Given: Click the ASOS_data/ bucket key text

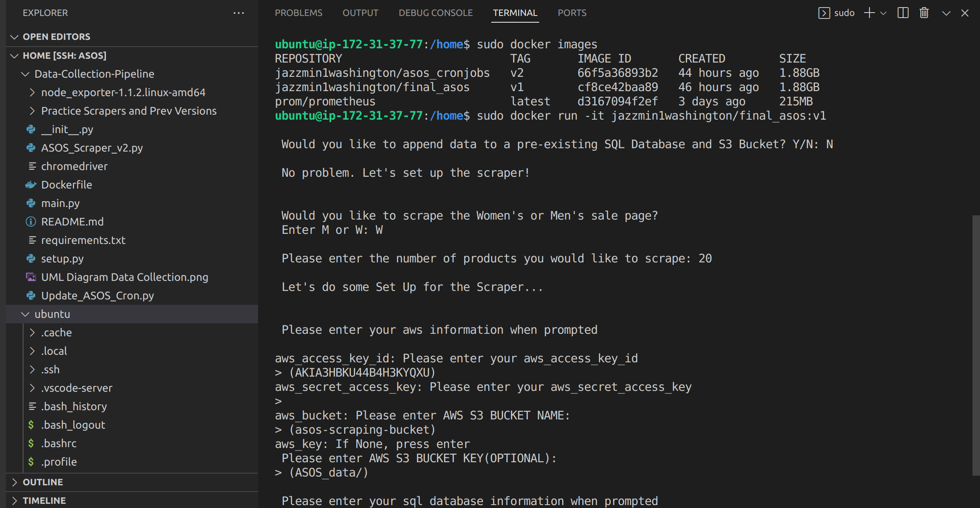Looking at the screenshot, I should tap(329, 473).
